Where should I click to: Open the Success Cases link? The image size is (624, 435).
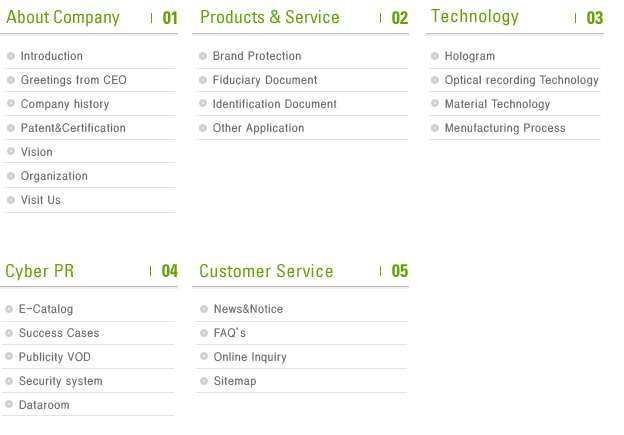(59, 333)
